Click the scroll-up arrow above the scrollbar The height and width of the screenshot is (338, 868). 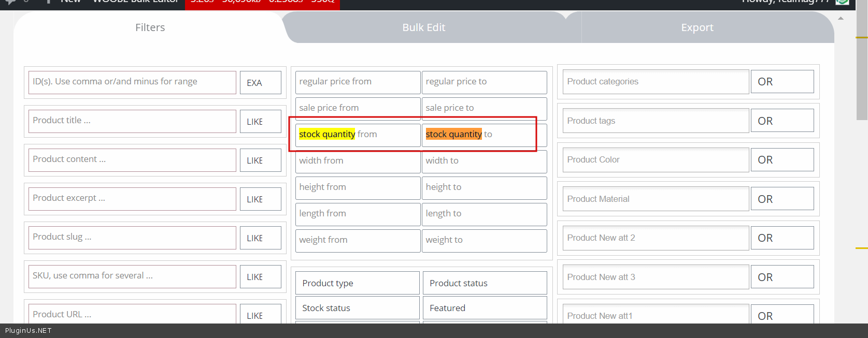click(x=841, y=18)
